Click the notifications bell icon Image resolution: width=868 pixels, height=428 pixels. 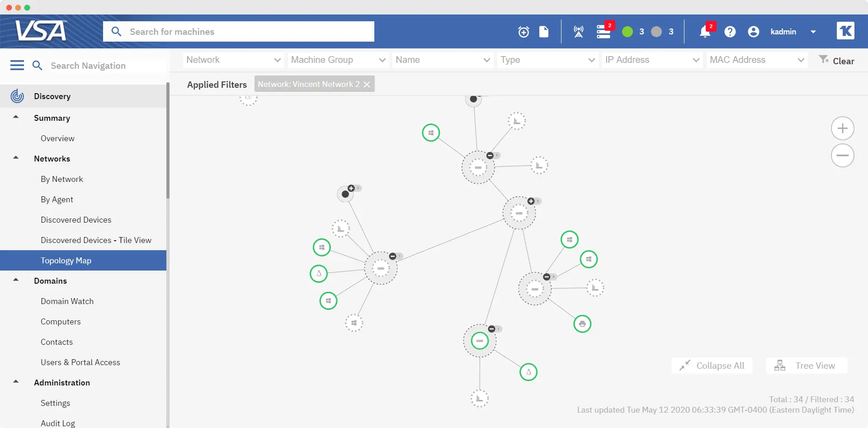pos(705,32)
